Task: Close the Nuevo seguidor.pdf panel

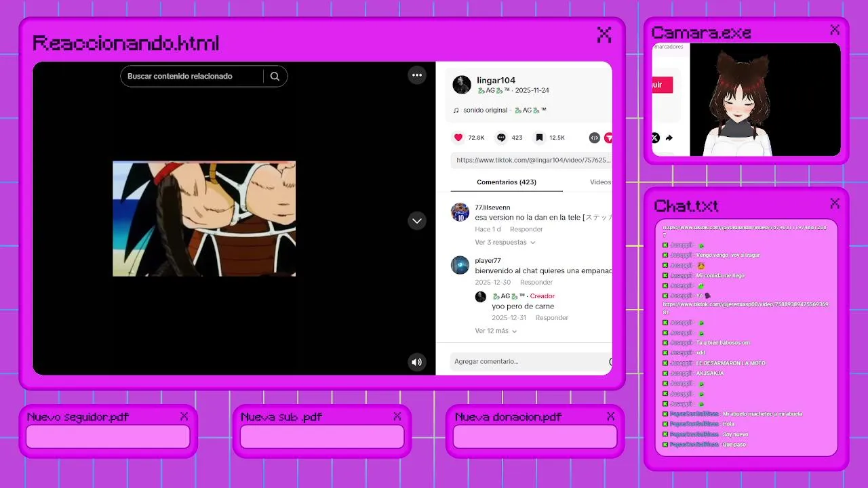Action: coord(184,416)
